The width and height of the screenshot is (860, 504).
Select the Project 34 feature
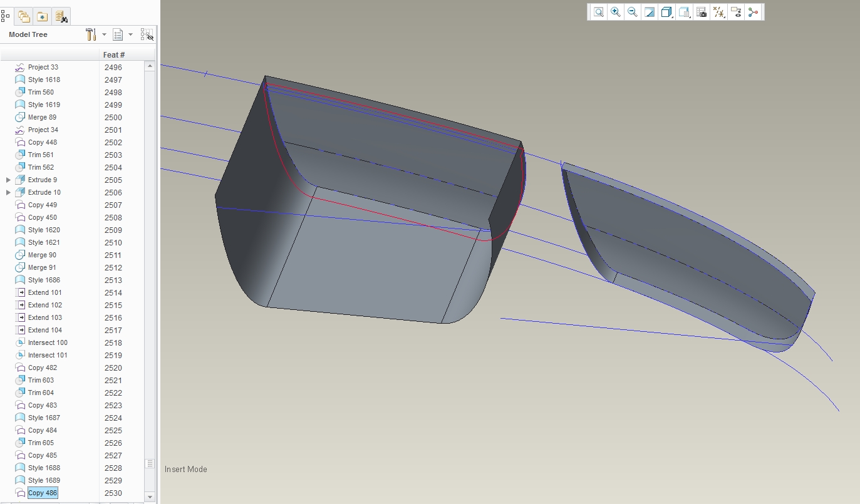click(x=43, y=130)
